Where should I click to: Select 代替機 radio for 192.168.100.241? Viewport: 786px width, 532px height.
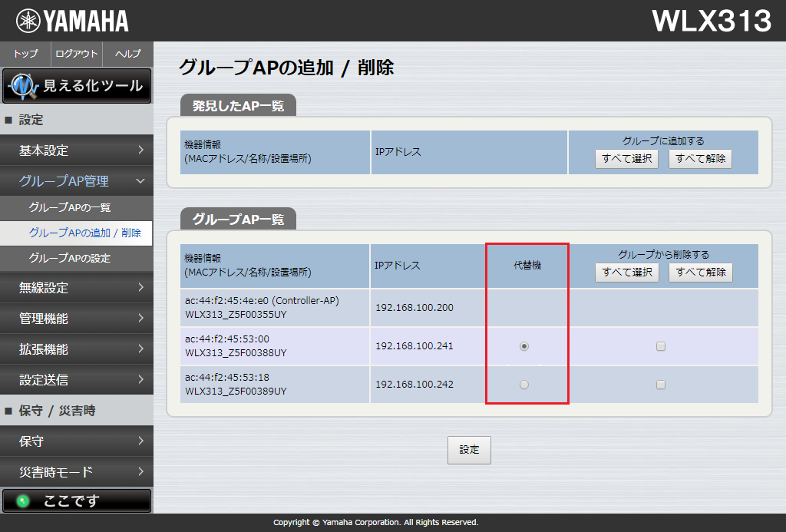tap(524, 346)
